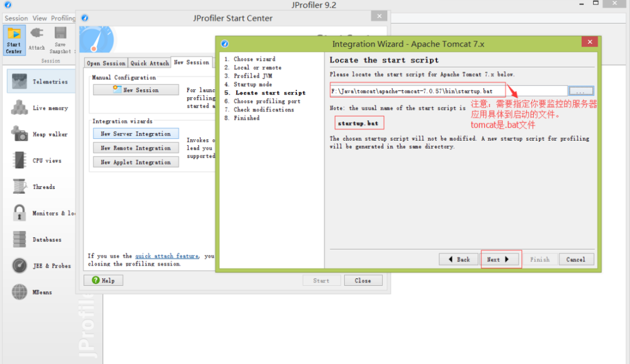Click the 'startup.bat' script name text
The height and width of the screenshot is (364, 630).
tap(358, 123)
